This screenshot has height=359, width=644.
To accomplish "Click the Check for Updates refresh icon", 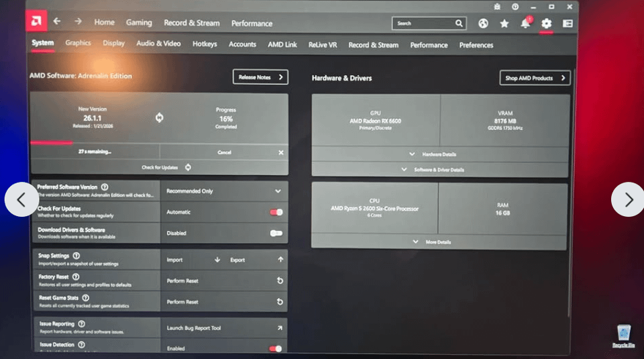I will [x=188, y=167].
